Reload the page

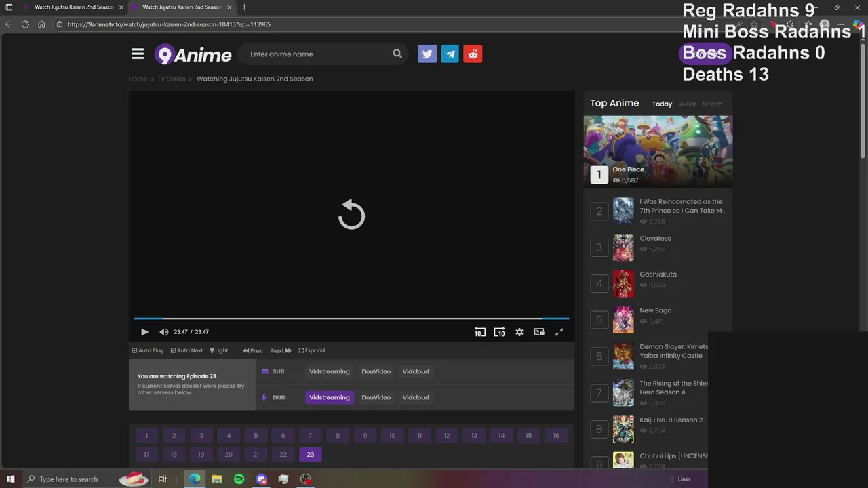tap(25, 24)
